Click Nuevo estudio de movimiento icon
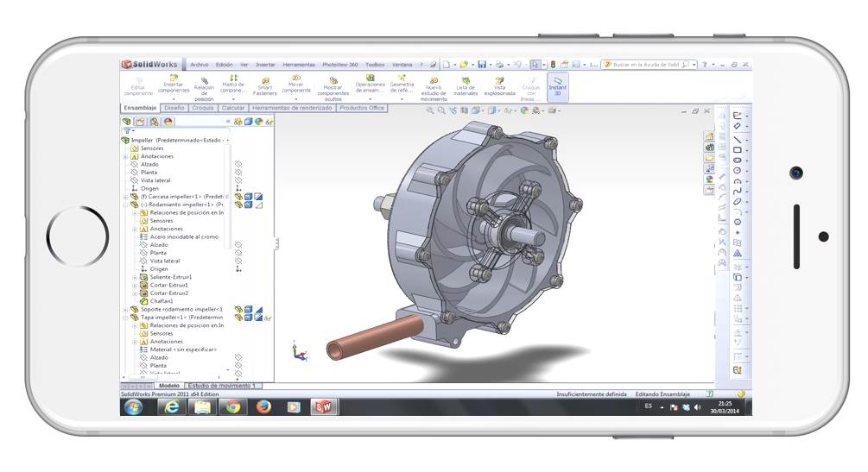 [x=434, y=85]
